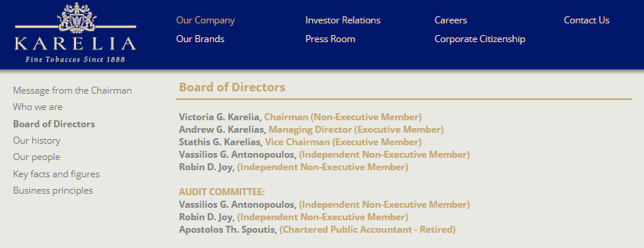This screenshot has height=248, width=644.
Task: View the Business principles page
Action: pyautogui.click(x=53, y=190)
